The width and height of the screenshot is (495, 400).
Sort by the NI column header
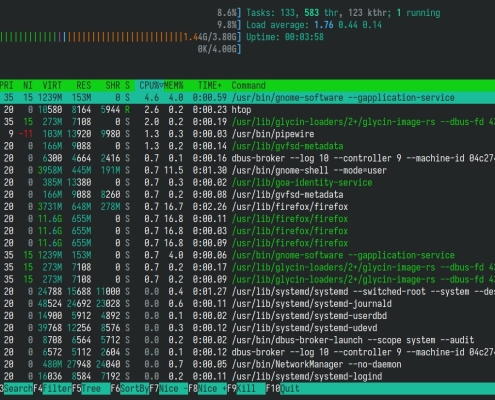tap(28, 85)
